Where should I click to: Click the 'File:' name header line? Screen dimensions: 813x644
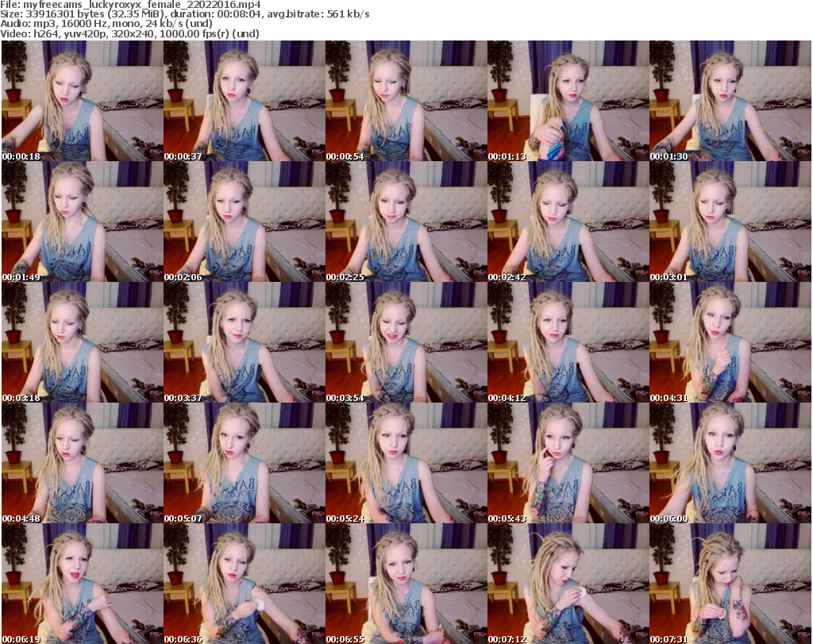130,5
